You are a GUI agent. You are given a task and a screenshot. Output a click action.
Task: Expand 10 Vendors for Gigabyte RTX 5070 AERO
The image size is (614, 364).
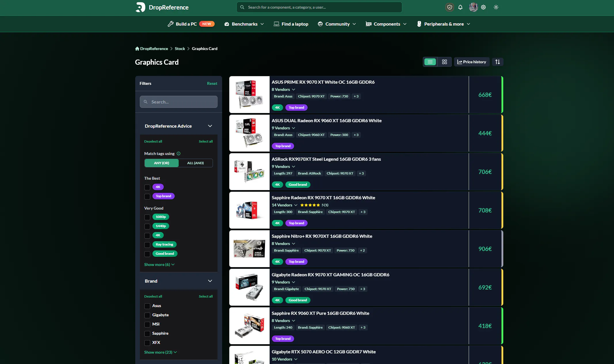285,359
